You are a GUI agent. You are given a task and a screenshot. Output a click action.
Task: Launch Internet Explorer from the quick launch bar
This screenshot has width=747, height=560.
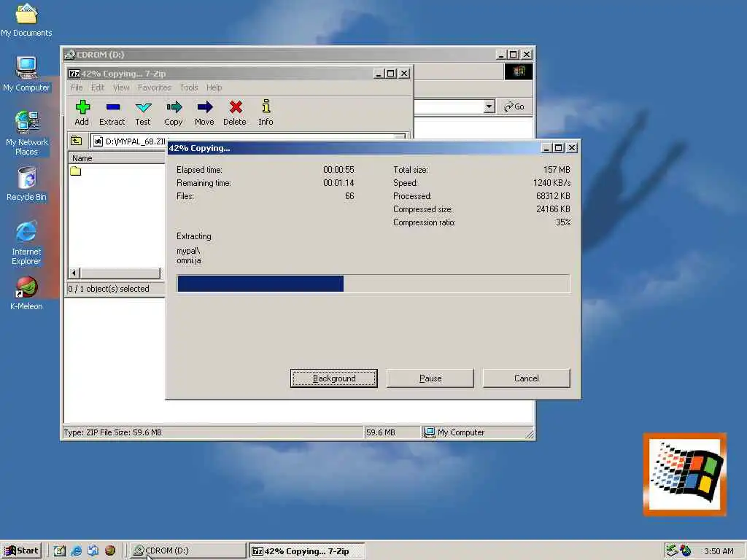coord(76,551)
